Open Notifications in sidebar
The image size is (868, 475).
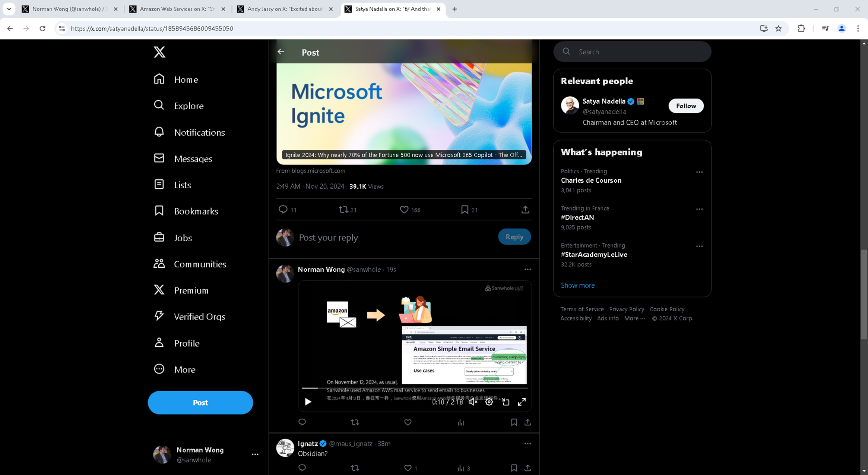(x=189, y=132)
